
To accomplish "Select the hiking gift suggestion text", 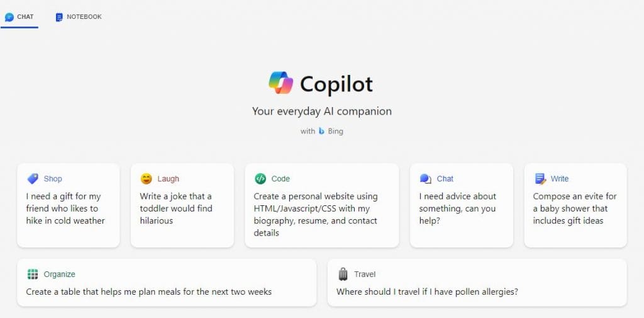I will (65, 208).
